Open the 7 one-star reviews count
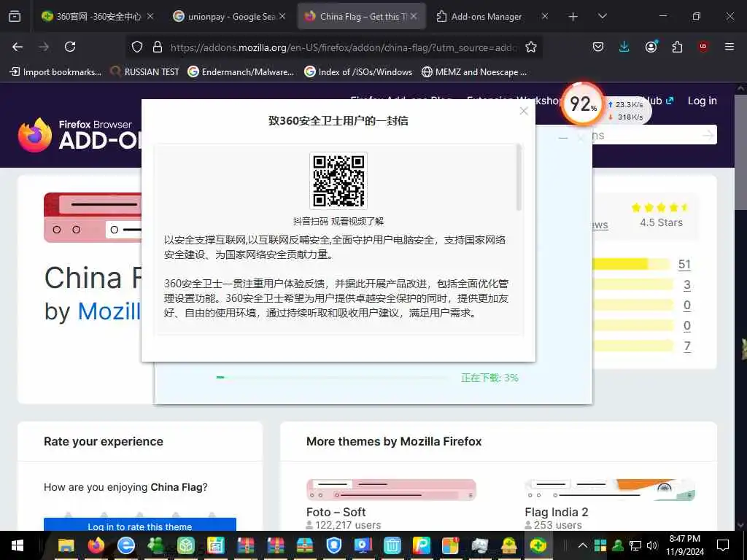The width and height of the screenshot is (747, 560). coord(687,346)
